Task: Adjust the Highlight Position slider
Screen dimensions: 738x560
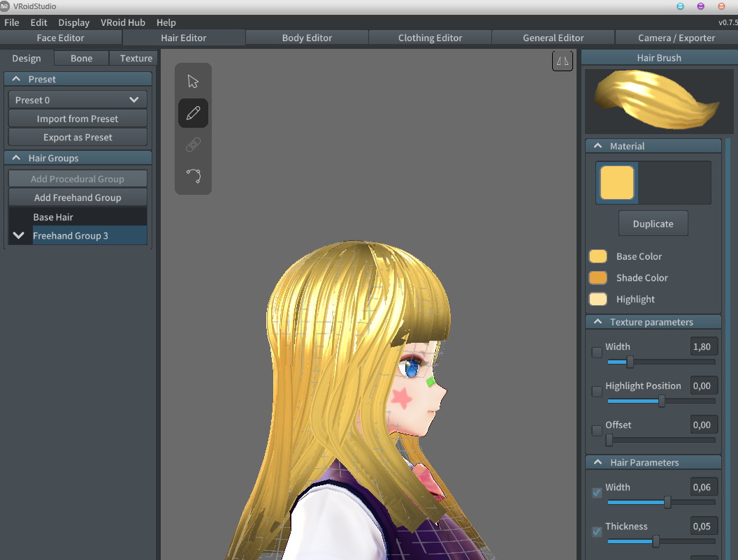Action: coord(661,401)
